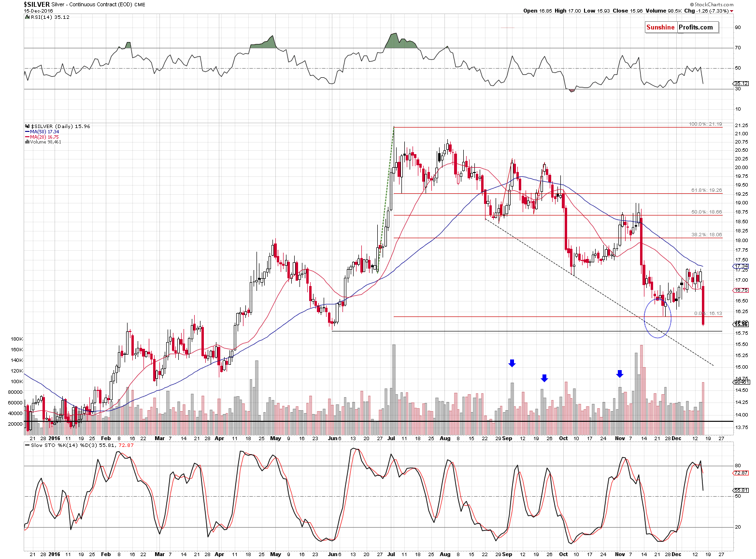The width and height of the screenshot is (756, 559).
Task: Click the 0.0%: 16.13 Fibonacci label
Action: coord(708,314)
